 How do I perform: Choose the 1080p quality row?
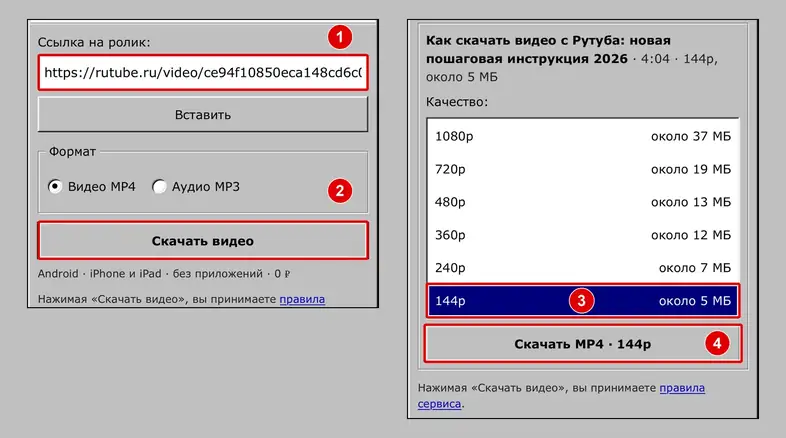click(583, 136)
